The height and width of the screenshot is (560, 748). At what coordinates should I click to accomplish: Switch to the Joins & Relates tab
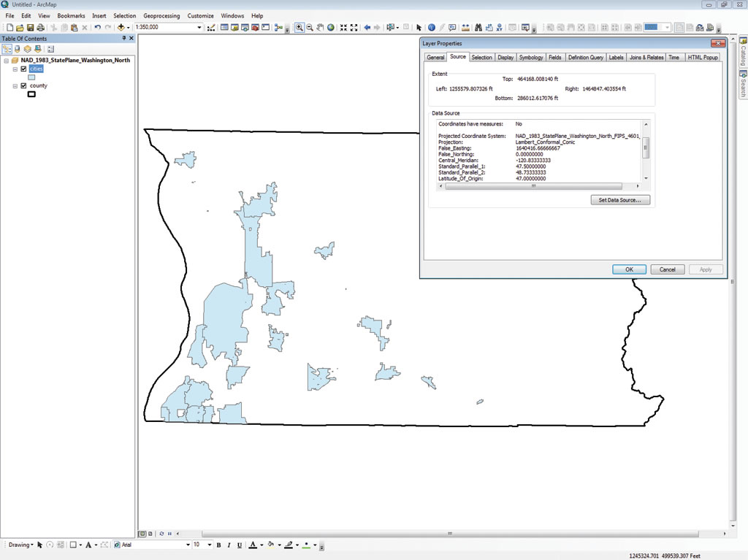click(x=646, y=57)
